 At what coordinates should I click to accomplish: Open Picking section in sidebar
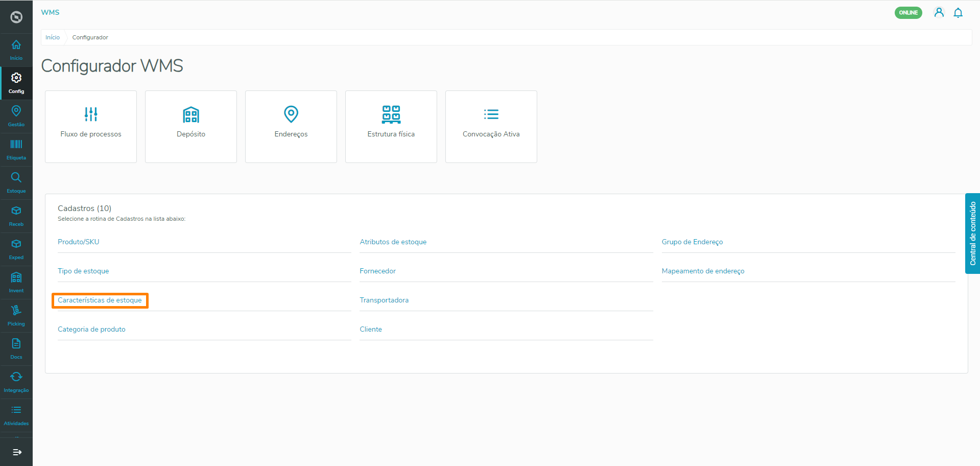pos(16,316)
